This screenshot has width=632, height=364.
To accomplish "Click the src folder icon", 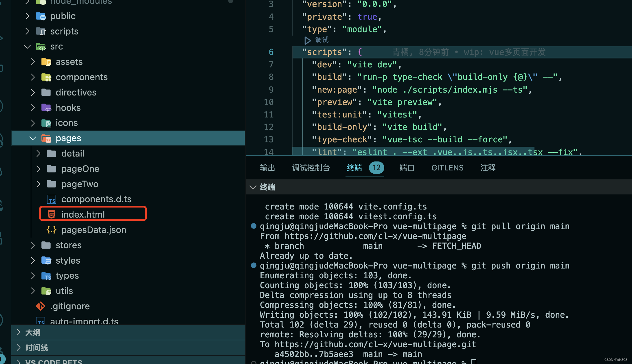I will (41, 47).
